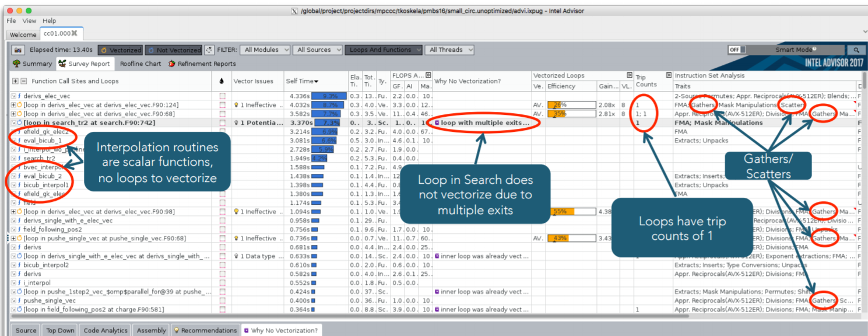
Task: Click the 26% efficiency bar
Action: pyautogui.click(x=571, y=105)
